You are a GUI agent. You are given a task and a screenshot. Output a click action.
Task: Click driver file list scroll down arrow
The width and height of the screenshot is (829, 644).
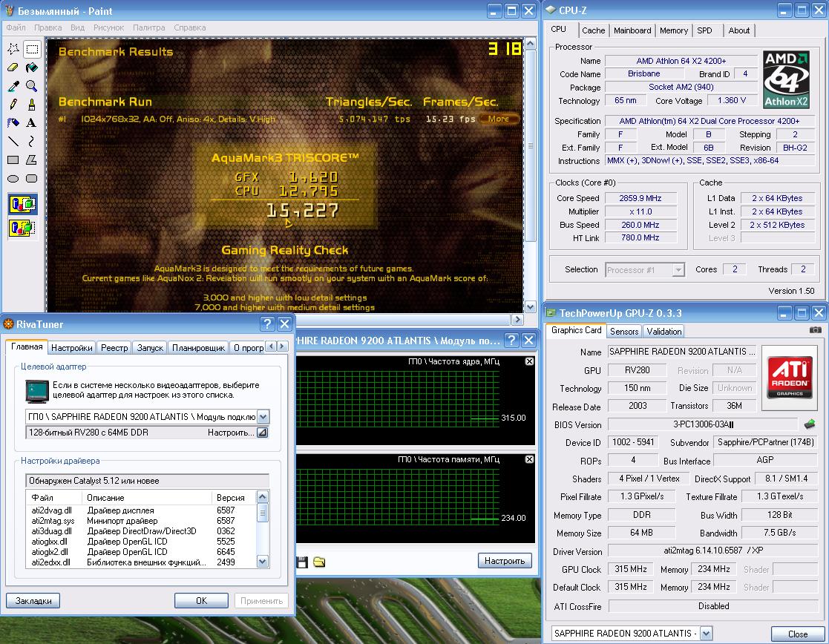(x=263, y=562)
